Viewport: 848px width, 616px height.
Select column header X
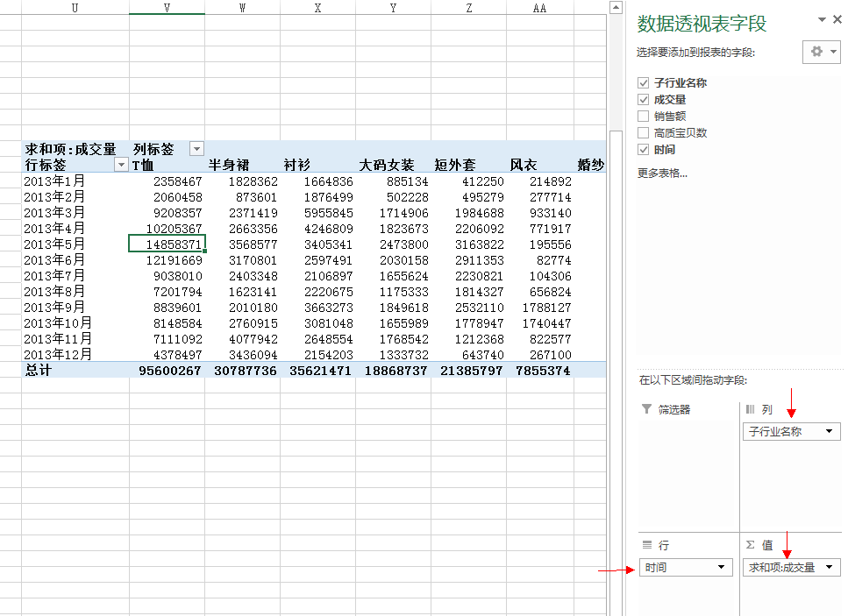pyautogui.click(x=318, y=8)
